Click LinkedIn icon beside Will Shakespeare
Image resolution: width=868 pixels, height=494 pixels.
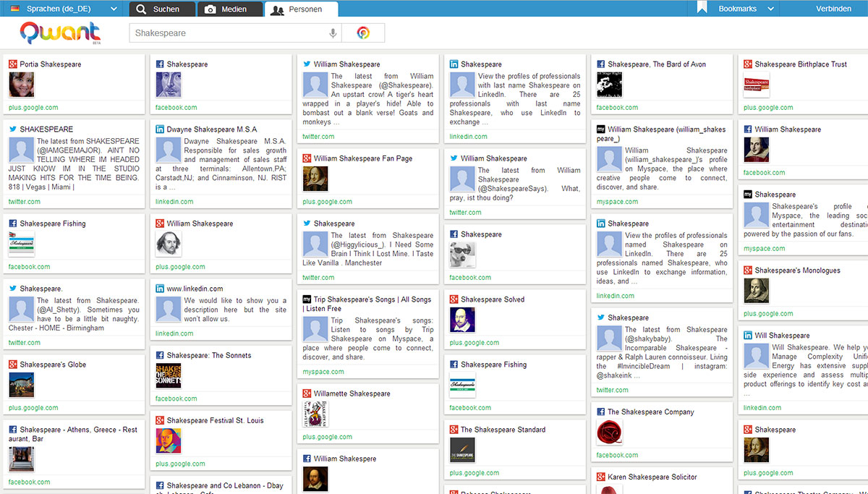click(748, 336)
